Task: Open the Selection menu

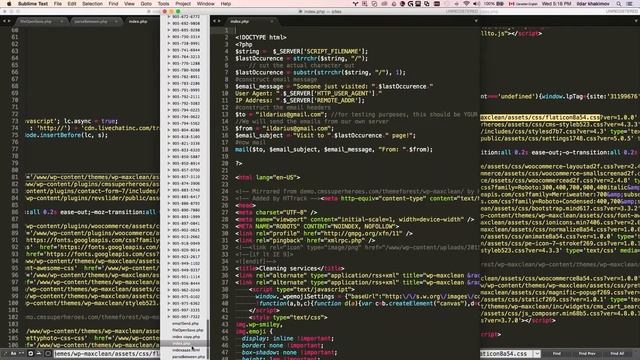Action: (x=92, y=4)
